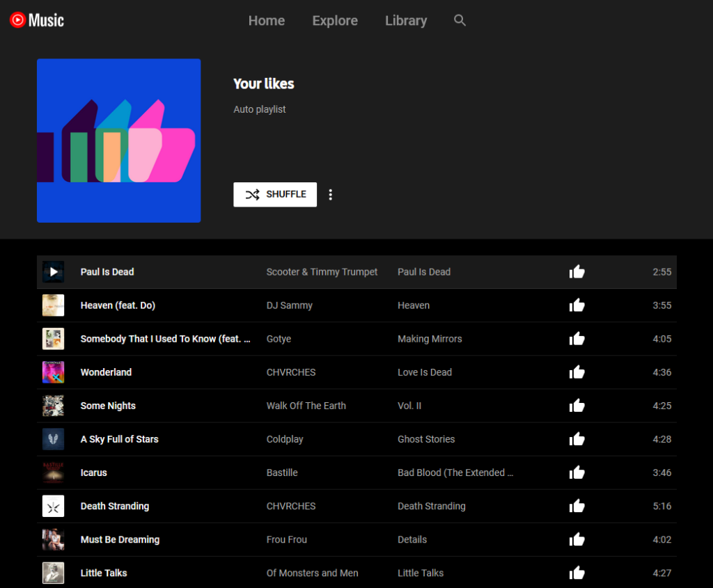Click the play icon on Paul Is Dead
Viewport: 713px width, 588px height.
pyautogui.click(x=53, y=271)
